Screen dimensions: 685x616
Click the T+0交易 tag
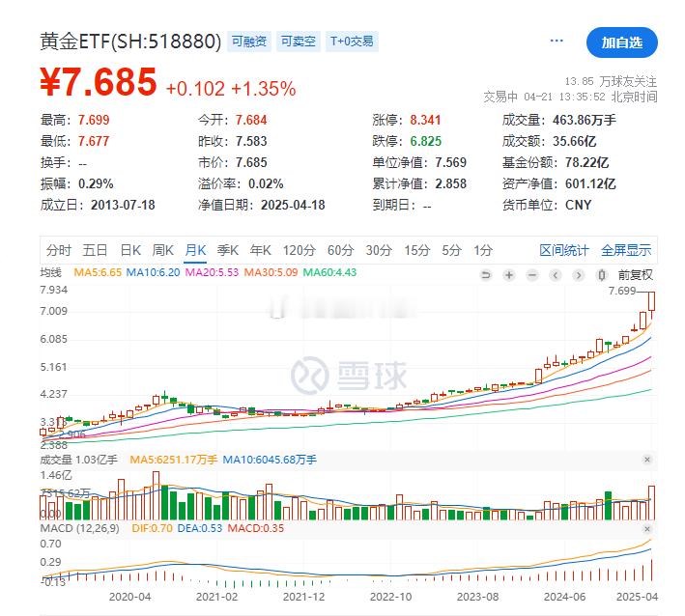pos(352,42)
